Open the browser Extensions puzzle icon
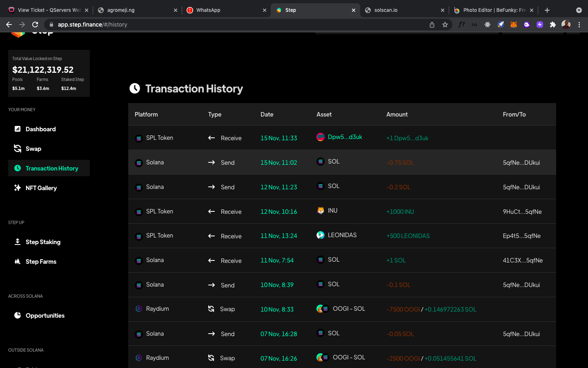This screenshot has width=588, height=368. pos(553,25)
